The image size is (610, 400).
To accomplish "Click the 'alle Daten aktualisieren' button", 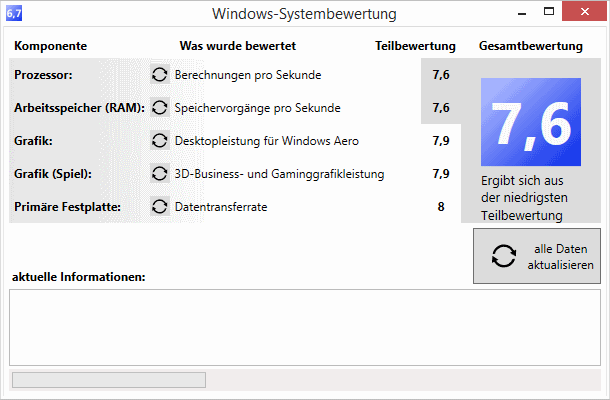I will (537, 256).
